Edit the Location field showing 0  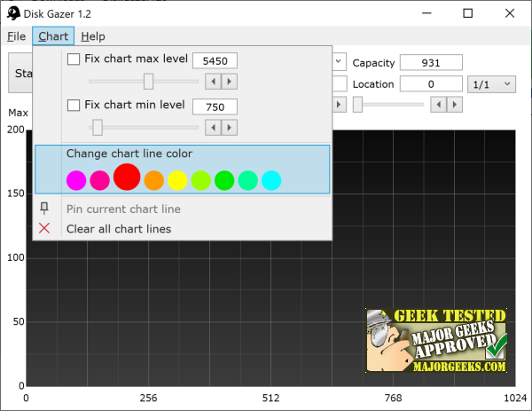tap(431, 84)
